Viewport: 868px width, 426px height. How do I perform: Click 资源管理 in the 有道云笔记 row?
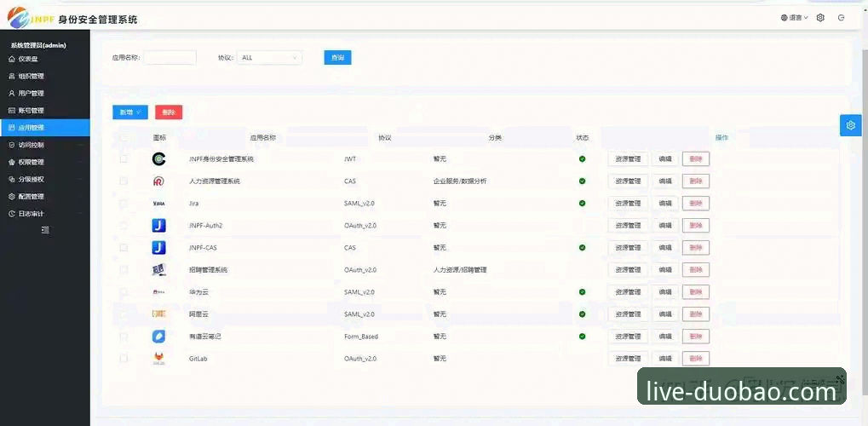(628, 337)
